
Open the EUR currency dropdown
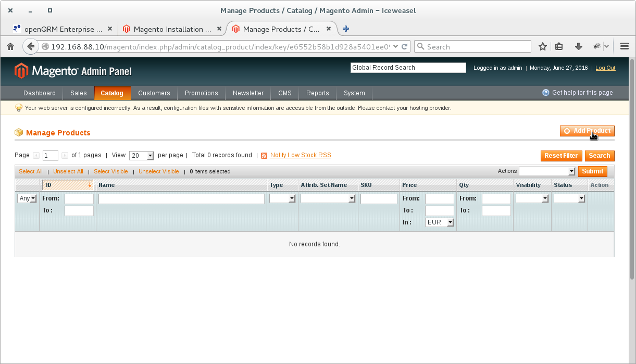(440, 222)
